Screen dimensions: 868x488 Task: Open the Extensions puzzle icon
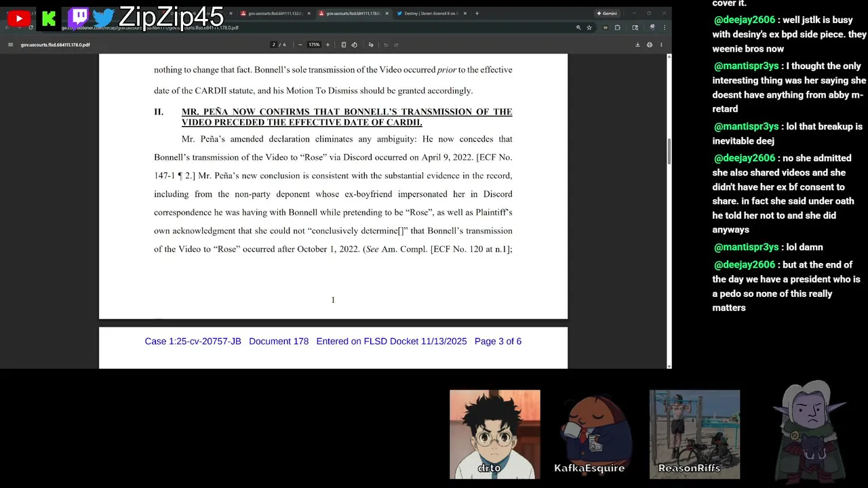617,28
